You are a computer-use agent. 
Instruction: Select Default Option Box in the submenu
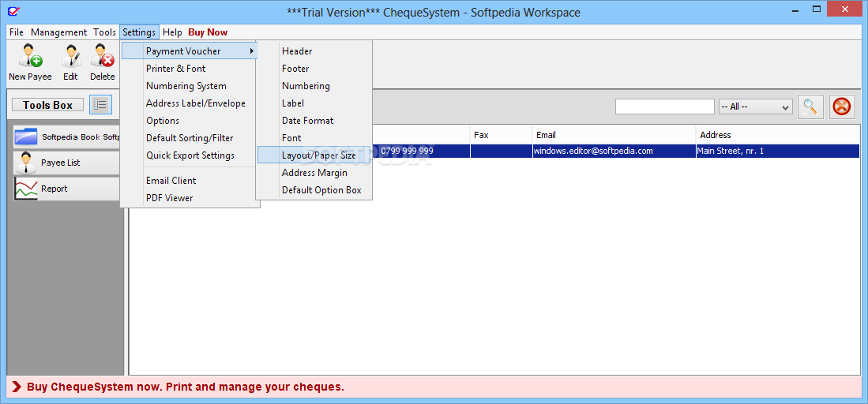314,190
